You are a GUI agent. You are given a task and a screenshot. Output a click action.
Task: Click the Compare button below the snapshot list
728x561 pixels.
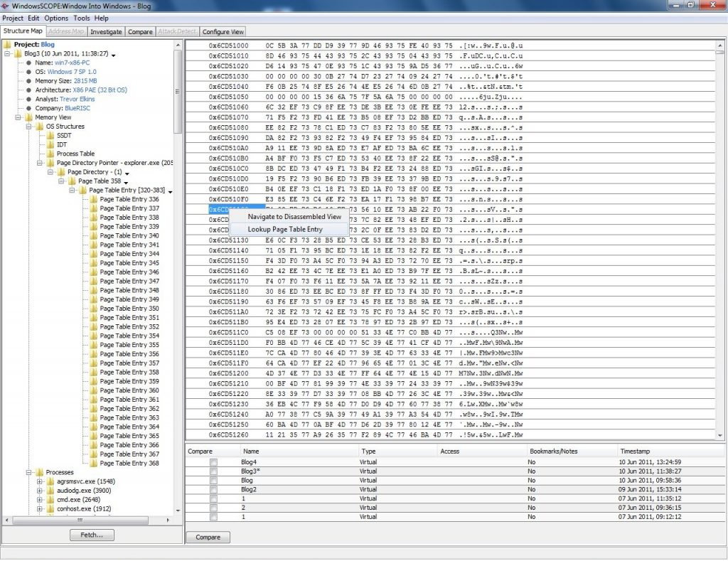[208, 538]
